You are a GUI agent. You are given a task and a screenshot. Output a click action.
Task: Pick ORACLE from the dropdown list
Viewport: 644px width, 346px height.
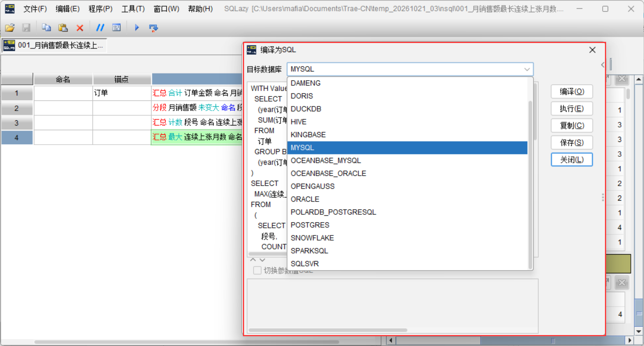coord(407,199)
